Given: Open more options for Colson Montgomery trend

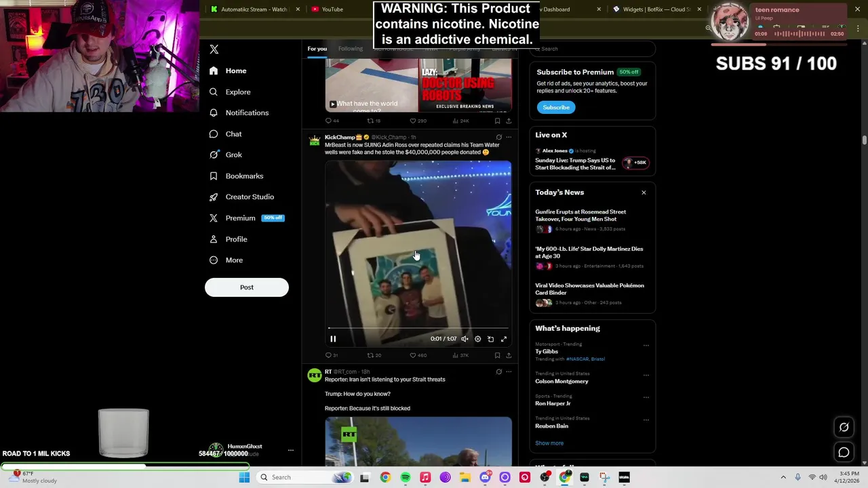Looking at the screenshot, I should [646, 374].
